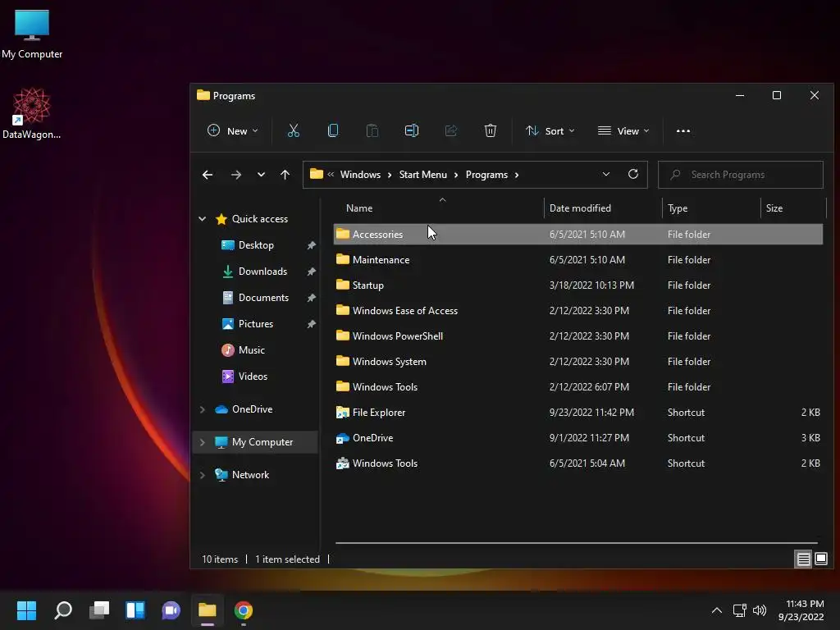Switch to large thumbnails view icon
The width and height of the screenshot is (840, 630).
pyautogui.click(x=820, y=559)
